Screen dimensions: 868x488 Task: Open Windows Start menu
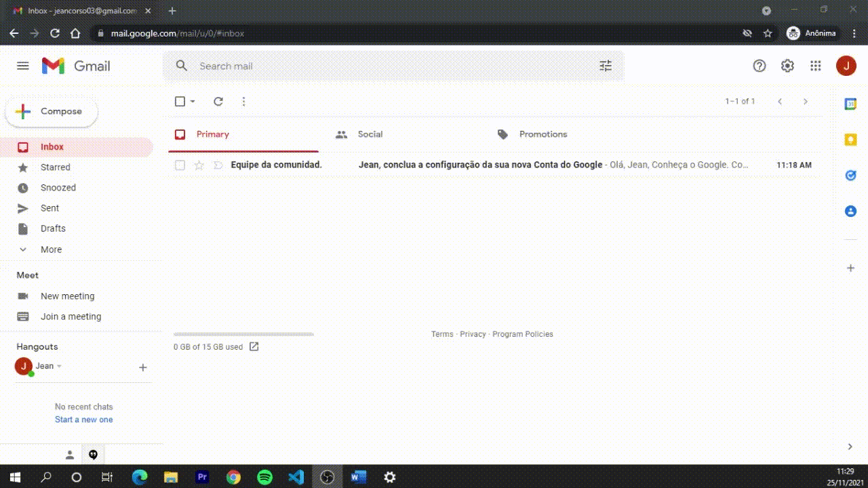coord(15,477)
